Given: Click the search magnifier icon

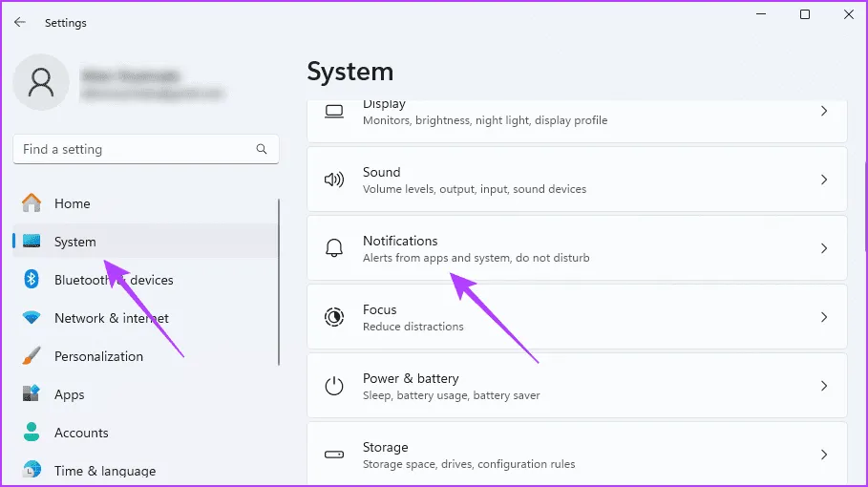Looking at the screenshot, I should click(262, 149).
